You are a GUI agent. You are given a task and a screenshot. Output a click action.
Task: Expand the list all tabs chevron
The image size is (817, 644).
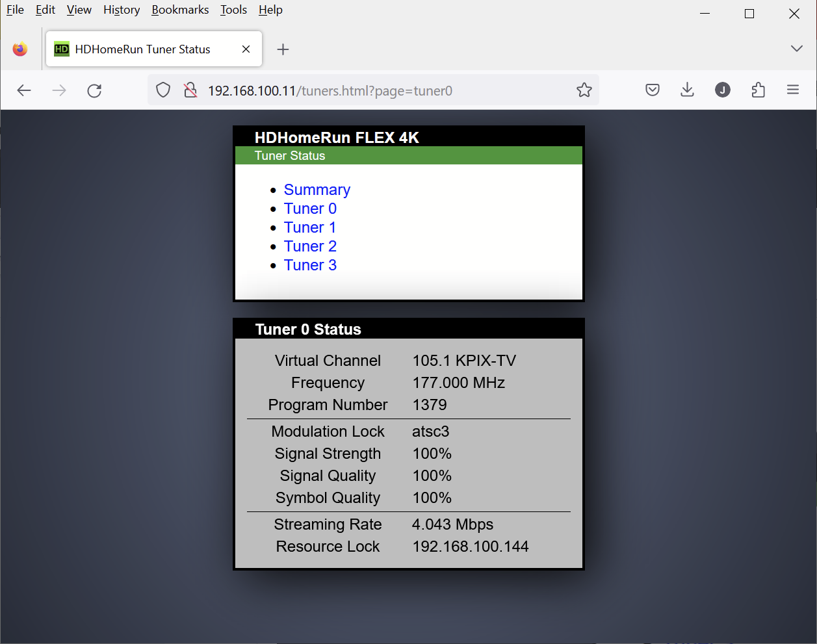796,49
